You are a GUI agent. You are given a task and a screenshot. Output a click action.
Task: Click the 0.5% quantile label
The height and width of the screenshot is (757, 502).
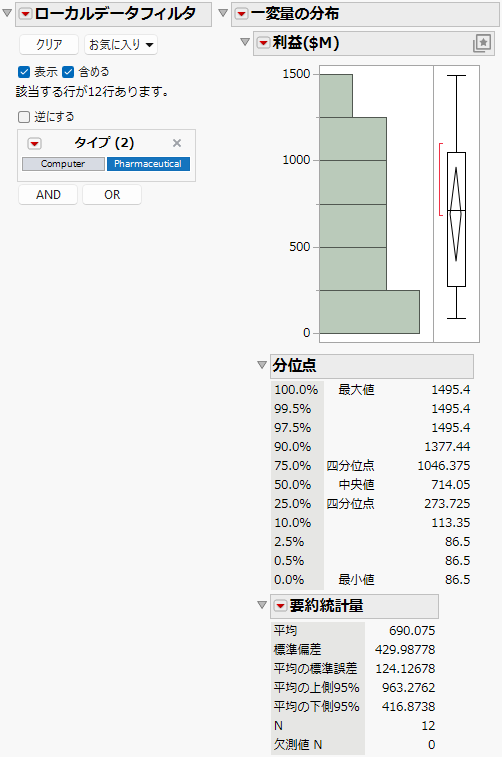(289, 561)
